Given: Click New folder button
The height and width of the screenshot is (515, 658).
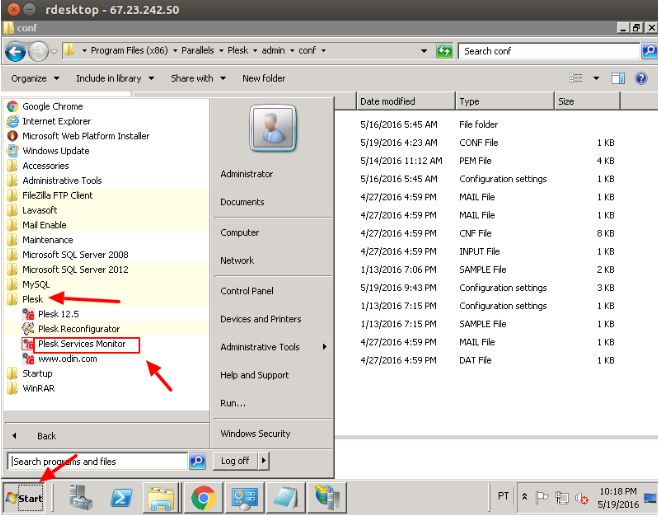Looking at the screenshot, I should [264, 78].
